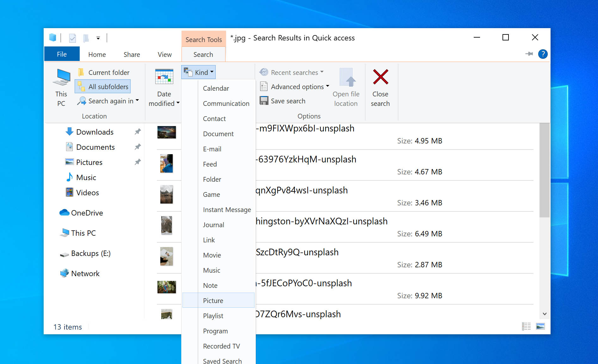Choose Instant Message from the Kind menu
Viewport: 598px width, 364px height.
point(219,210)
